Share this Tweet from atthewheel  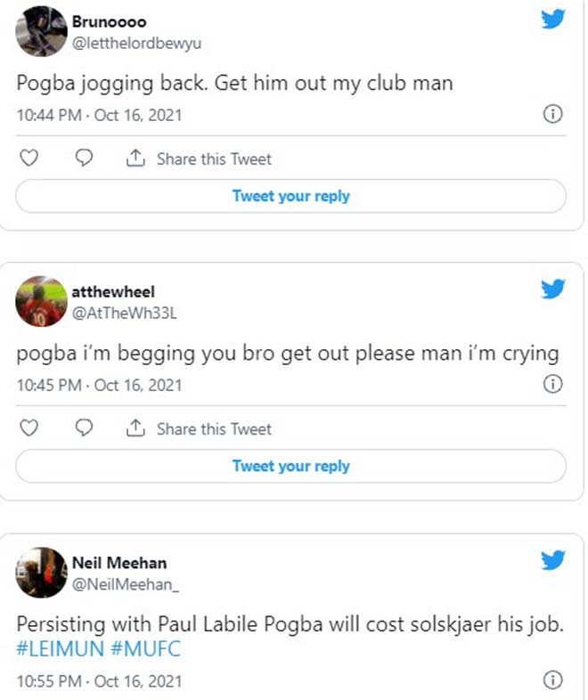point(199,429)
